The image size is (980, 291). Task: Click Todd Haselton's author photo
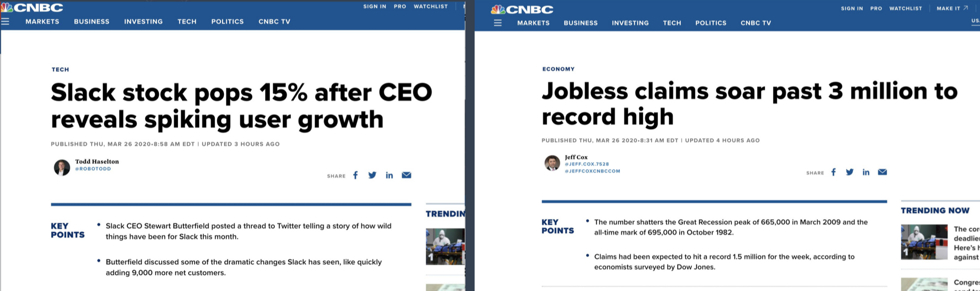62,167
